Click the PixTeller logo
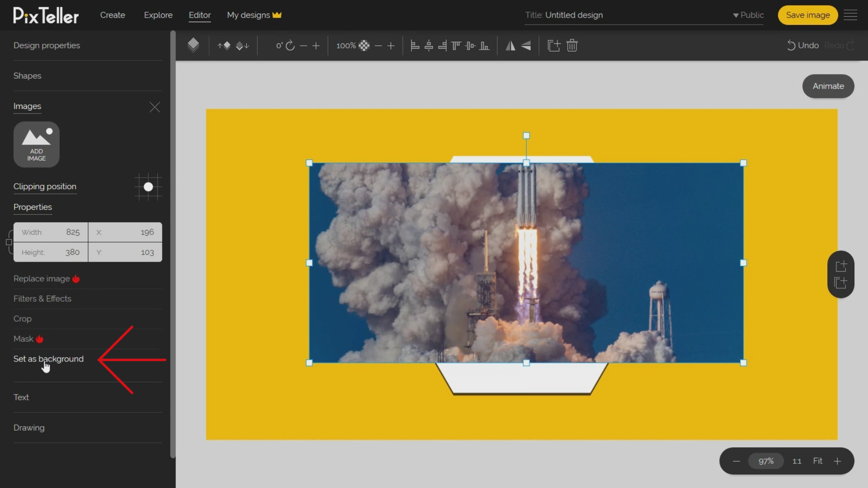The height and width of the screenshot is (488, 868). (46, 15)
